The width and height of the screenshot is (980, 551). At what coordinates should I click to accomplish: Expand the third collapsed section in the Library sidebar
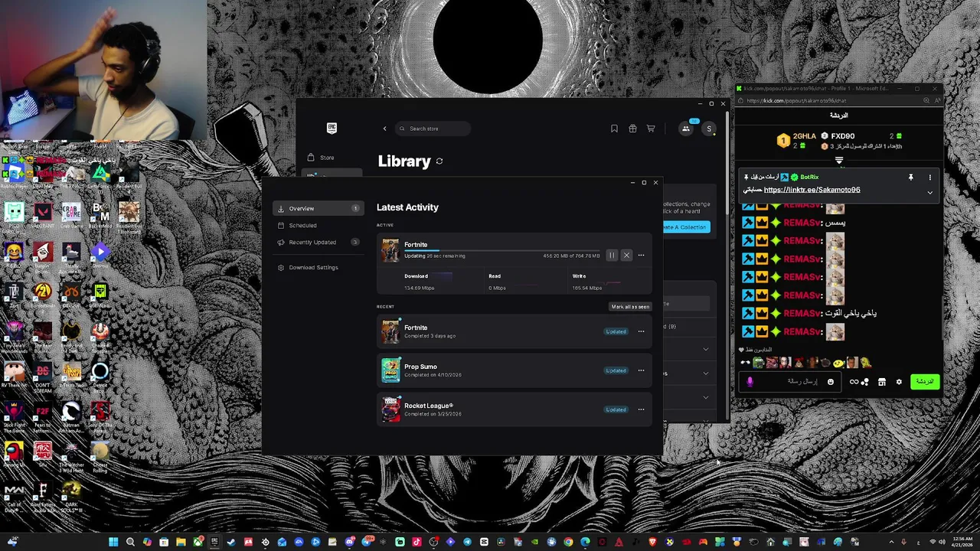coord(705,397)
